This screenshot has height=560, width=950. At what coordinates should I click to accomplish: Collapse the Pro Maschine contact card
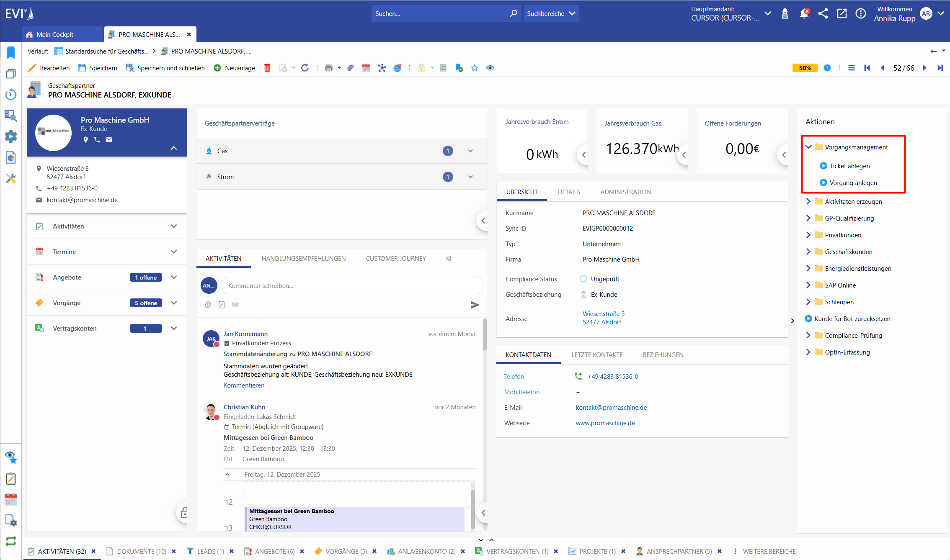pos(174,148)
